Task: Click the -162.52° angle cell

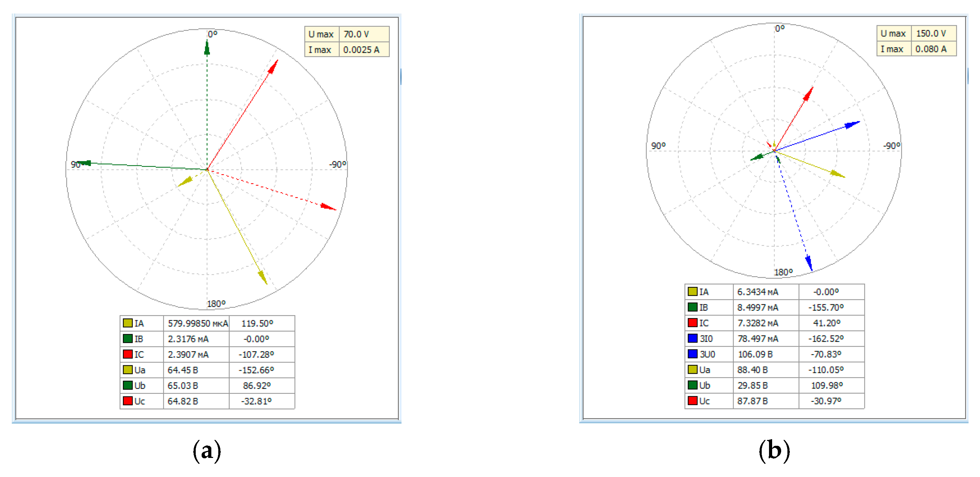Action: click(826, 338)
